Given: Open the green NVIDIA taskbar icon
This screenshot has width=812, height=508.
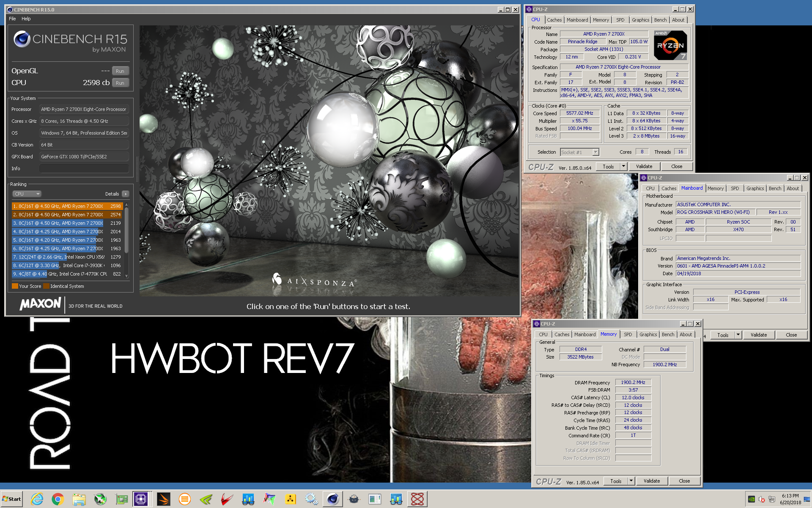Looking at the screenshot, I should coord(206,500).
